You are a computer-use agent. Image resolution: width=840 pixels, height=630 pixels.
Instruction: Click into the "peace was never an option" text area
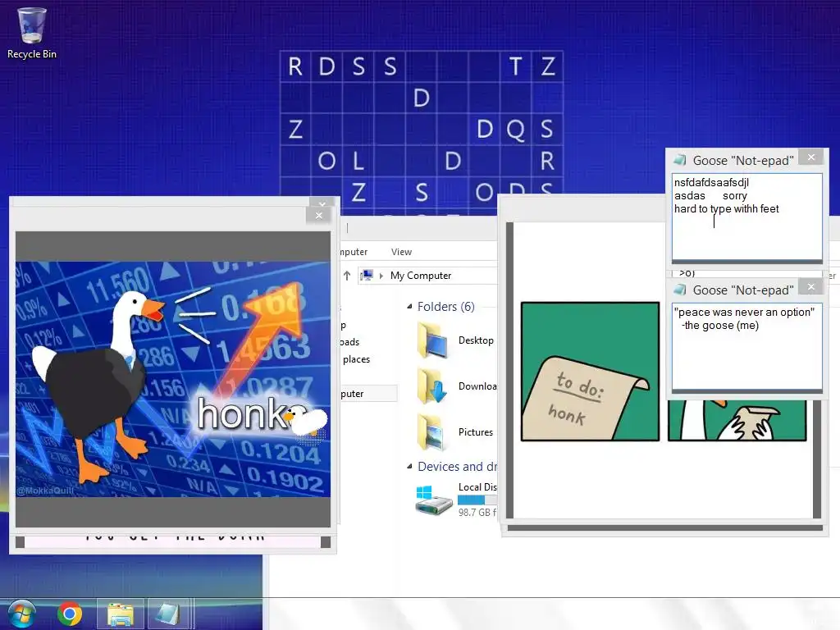point(746,346)
